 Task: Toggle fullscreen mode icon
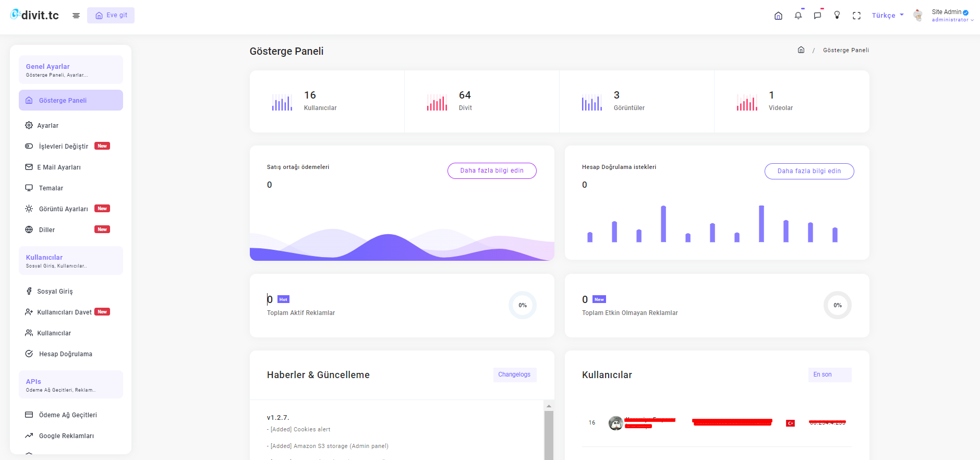pyautogui.click(x=856, y=16)
